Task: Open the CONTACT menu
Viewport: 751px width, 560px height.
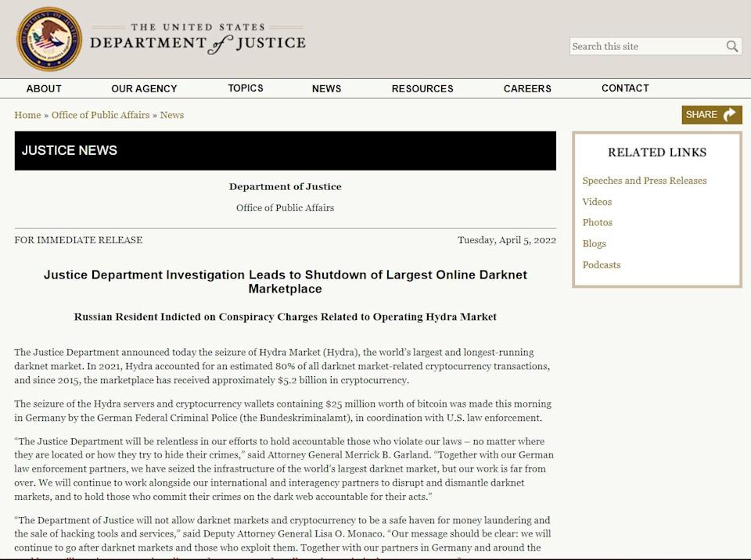Action: [626, 88]
